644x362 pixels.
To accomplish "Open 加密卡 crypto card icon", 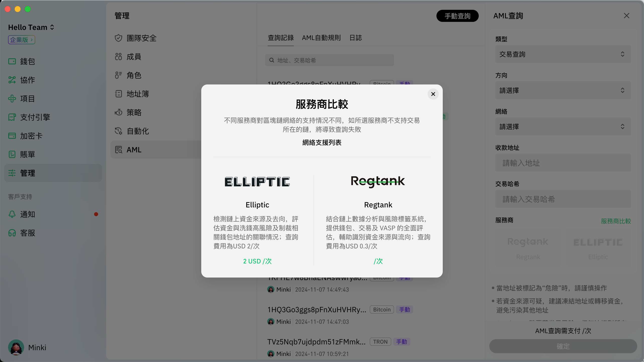I will pos(12,136).
